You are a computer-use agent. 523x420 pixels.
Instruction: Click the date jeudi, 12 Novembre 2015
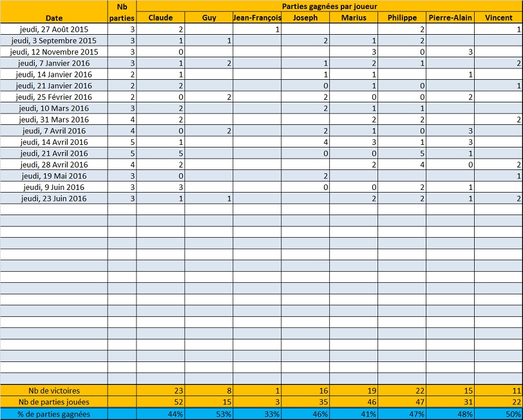53,52
